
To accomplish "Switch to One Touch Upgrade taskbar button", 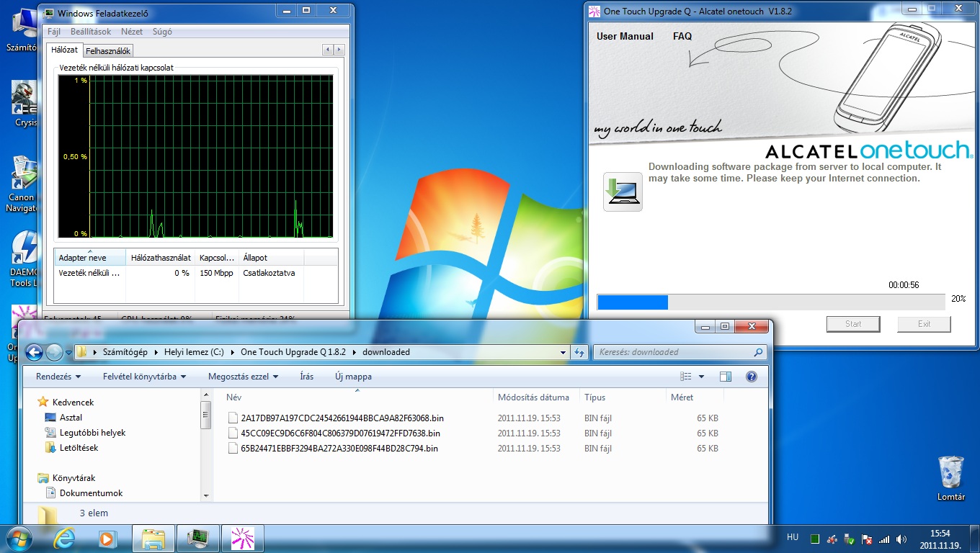I will tap(242, 538).
